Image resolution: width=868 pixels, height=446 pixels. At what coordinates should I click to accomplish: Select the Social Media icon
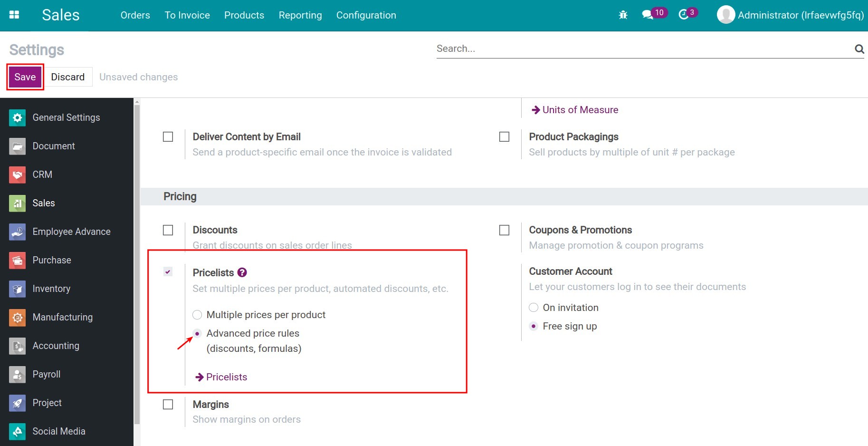(18, 431)
